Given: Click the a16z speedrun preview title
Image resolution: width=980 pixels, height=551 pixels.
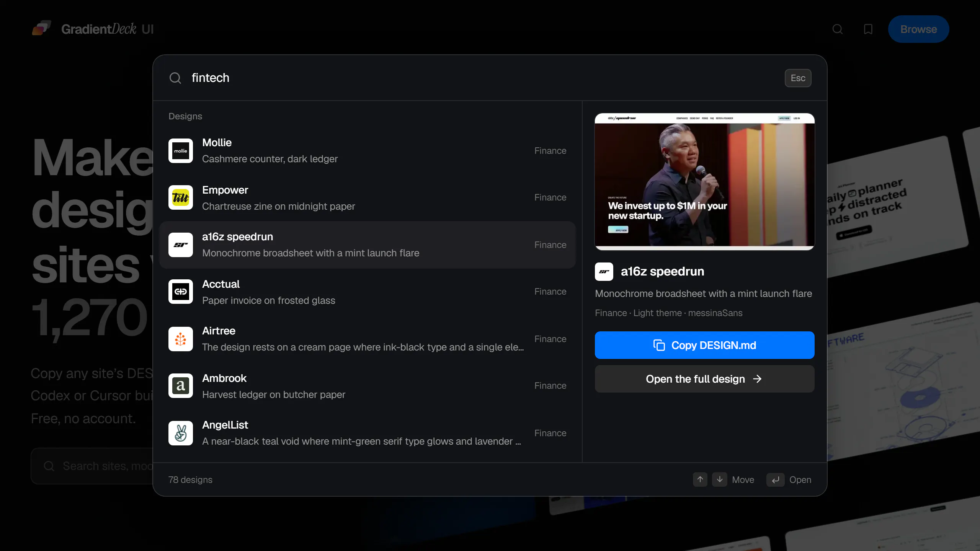Looking at the screenshot, I should point(662,271).
